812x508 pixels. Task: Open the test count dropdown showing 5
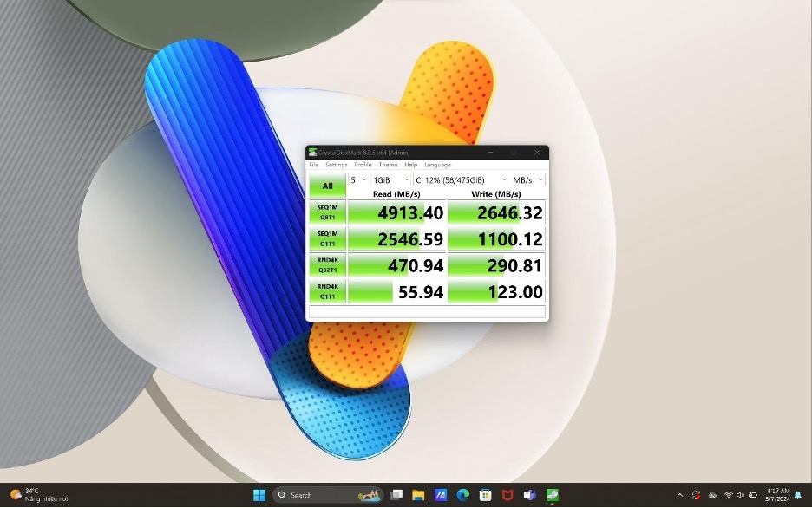click(357, 179)
